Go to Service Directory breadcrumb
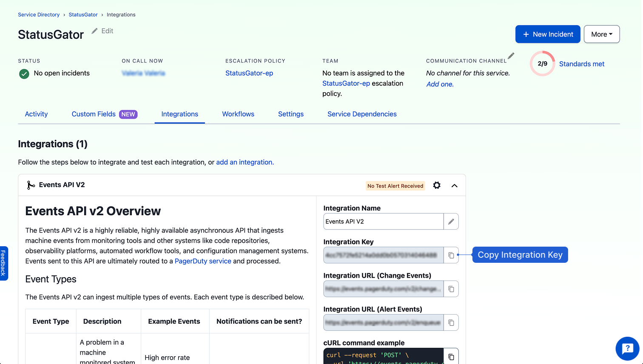Screen dimensions: 643x364 [x=39, y=14]
